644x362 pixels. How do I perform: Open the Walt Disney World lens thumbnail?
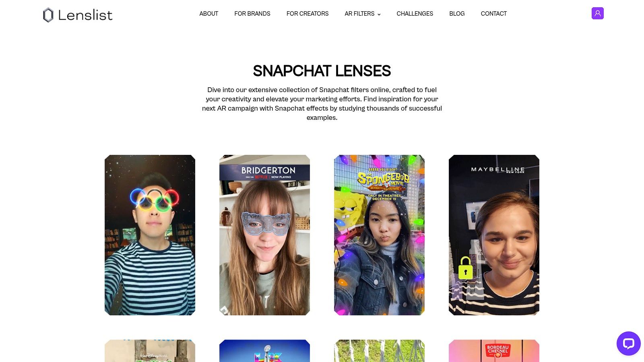(150, 351)
